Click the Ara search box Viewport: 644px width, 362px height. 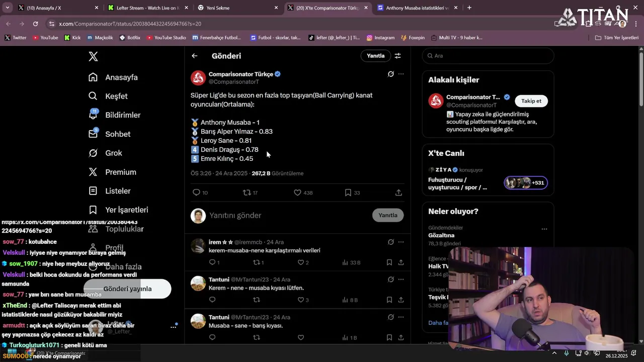pos(488,56)
